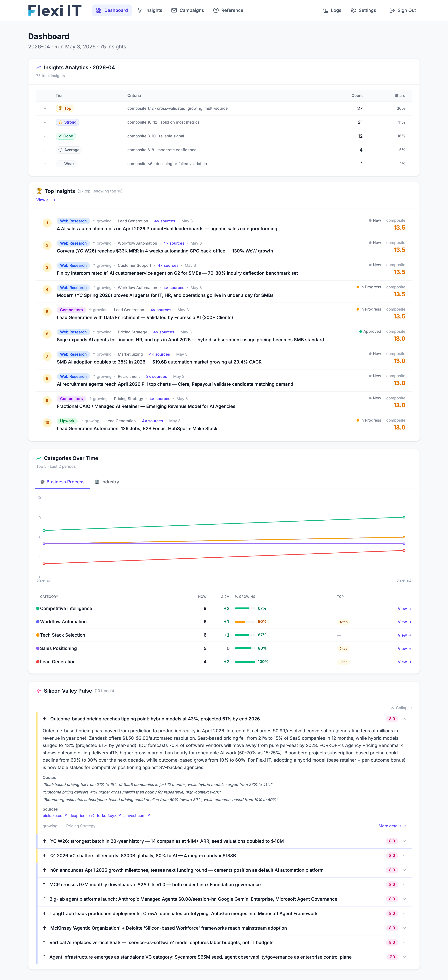This screenshot has height=980, width=448.
Task: Open the Logs page
Action: click(332, 10)
